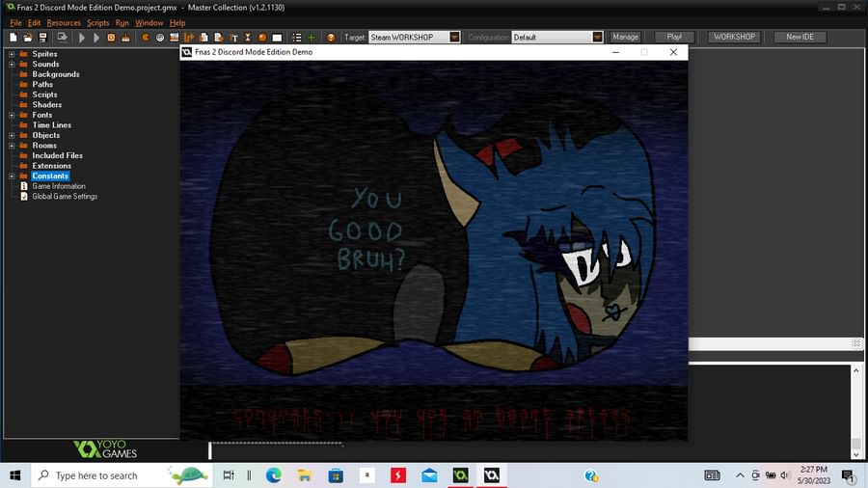Expand the Sounds folder
868x488 pixels.
point(12,65)
